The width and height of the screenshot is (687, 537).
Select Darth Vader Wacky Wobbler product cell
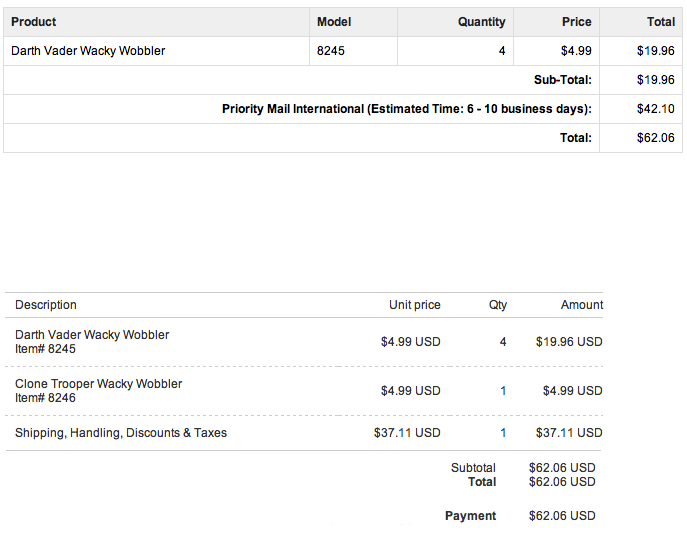pyautogui.click(x=88, y=51)
